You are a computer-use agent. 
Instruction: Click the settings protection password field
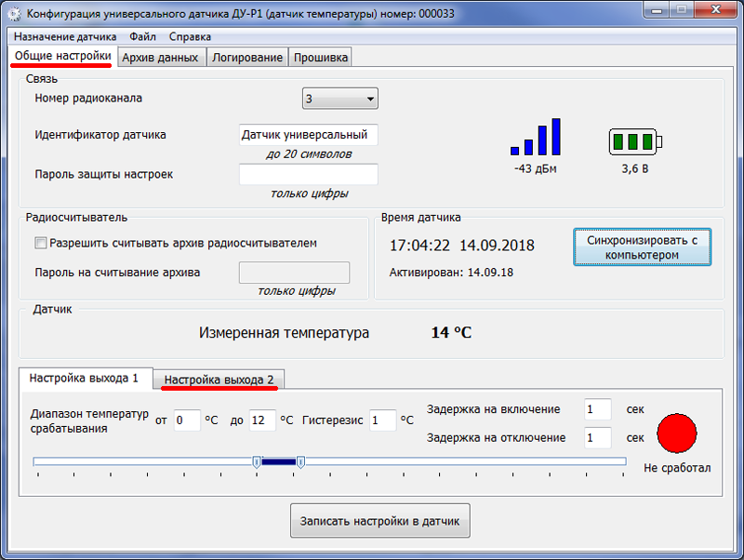(x=309, y=174)
